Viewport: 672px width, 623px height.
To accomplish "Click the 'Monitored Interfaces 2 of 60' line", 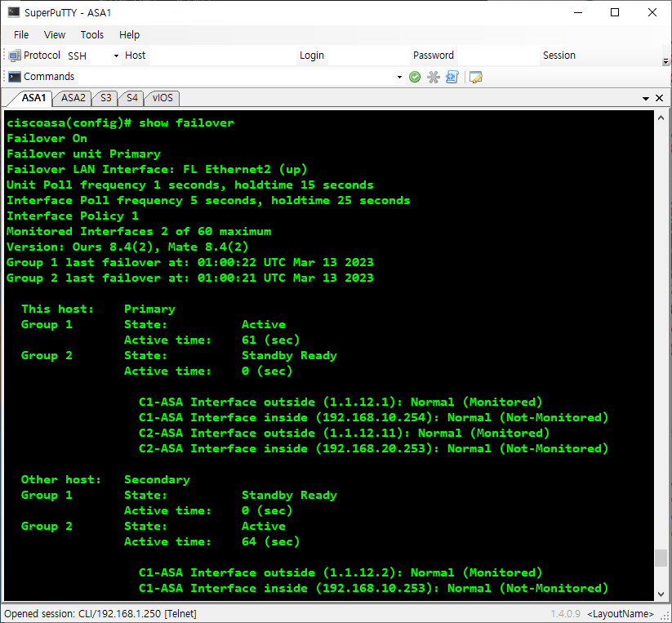I will coord(139,231).
